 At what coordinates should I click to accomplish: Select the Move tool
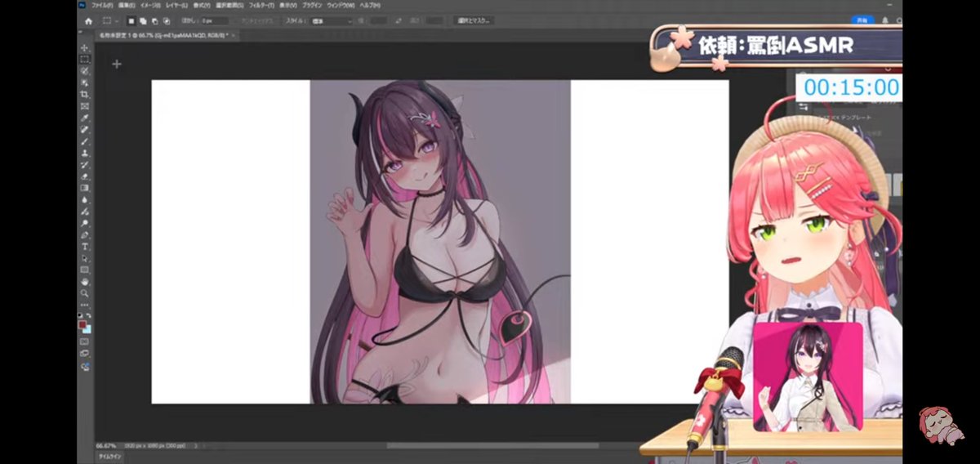(x=85, y=47)
